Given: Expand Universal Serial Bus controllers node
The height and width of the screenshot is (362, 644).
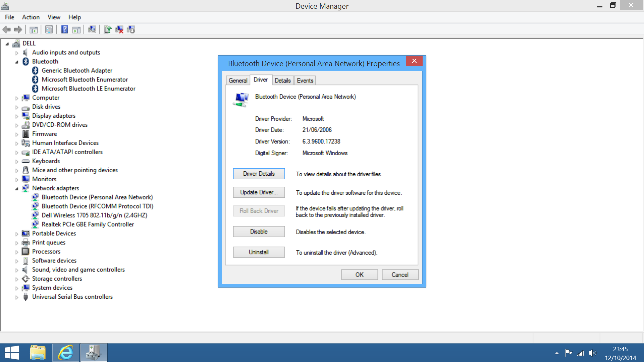Looking at the screenshot, I should click(16, 297).
